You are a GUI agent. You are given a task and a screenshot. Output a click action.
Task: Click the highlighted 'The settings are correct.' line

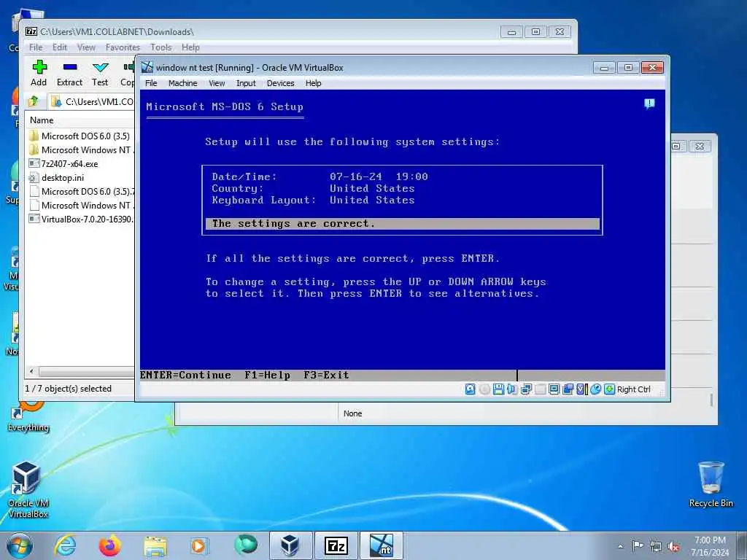(403, 223)
